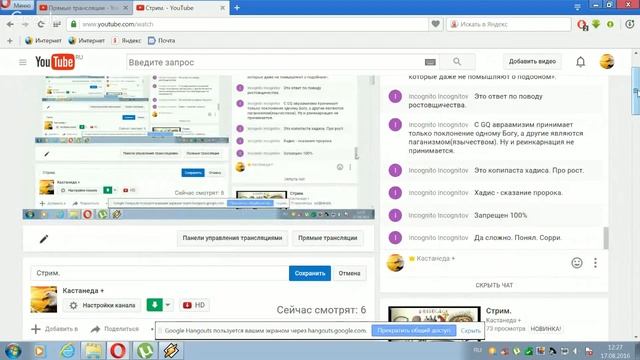
Task: Click the Стрим. title input field
Action: (x=159, y=273)
